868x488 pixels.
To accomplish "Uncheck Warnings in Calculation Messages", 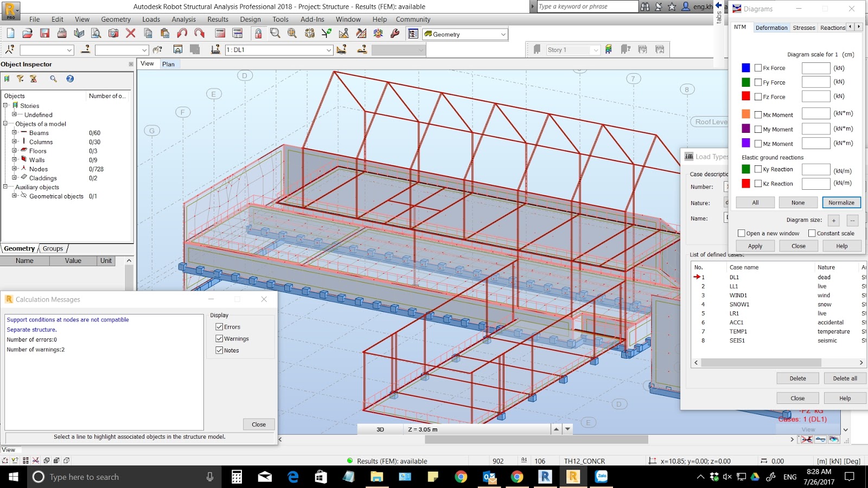I will (x=219, y=338).
